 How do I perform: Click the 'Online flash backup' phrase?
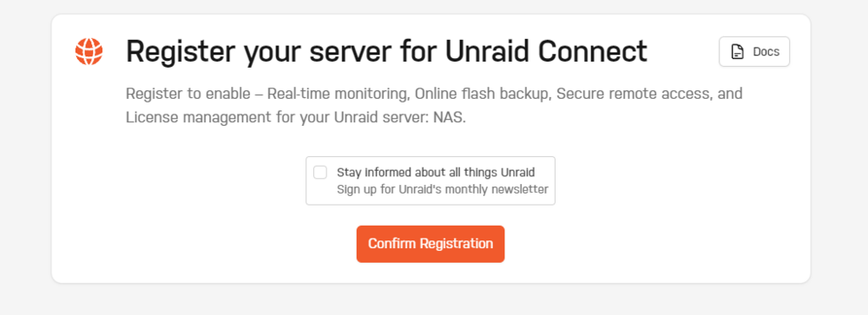point(480,94)
